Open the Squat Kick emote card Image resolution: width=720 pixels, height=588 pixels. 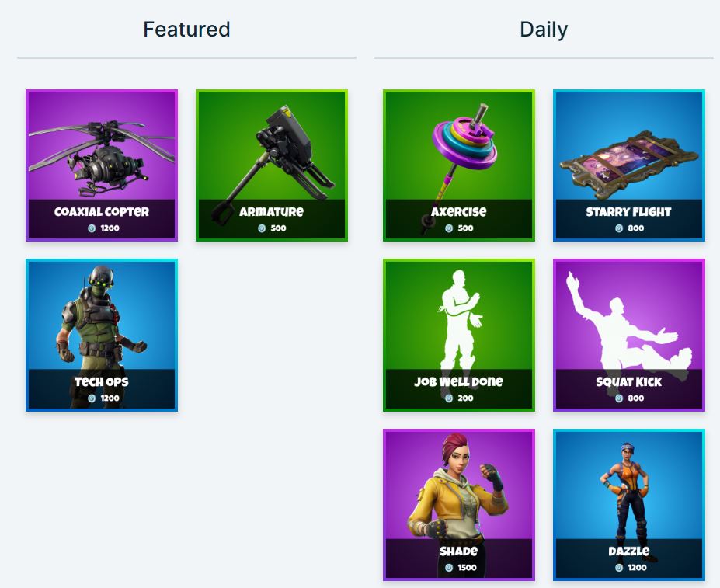click(x=629, y=336)
